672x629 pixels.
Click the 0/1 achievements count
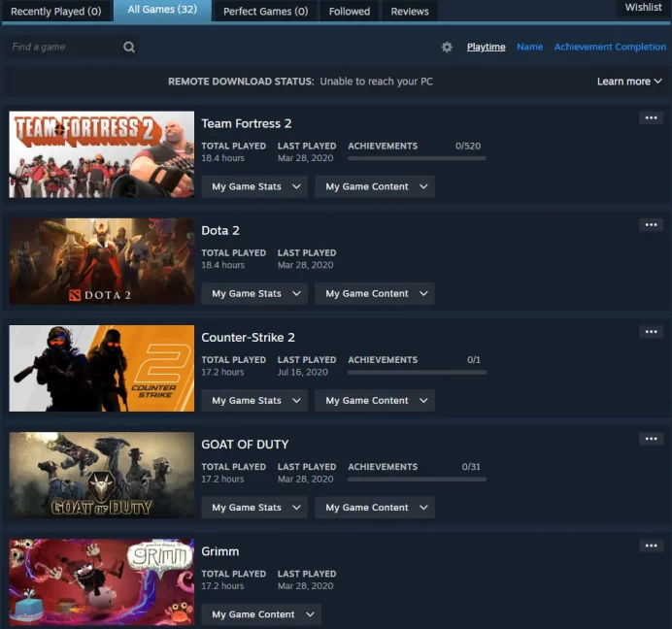click(473, 360)
